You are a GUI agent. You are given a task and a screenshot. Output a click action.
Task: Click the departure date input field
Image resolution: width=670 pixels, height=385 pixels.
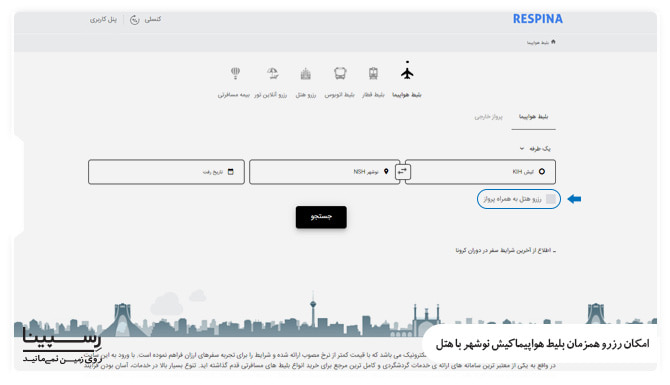click(166, 172)
